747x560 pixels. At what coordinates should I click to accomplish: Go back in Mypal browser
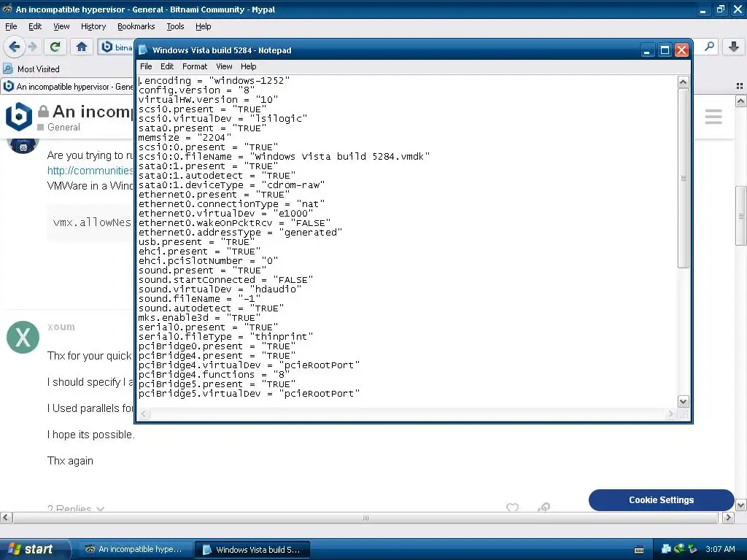tap(14, 47)
